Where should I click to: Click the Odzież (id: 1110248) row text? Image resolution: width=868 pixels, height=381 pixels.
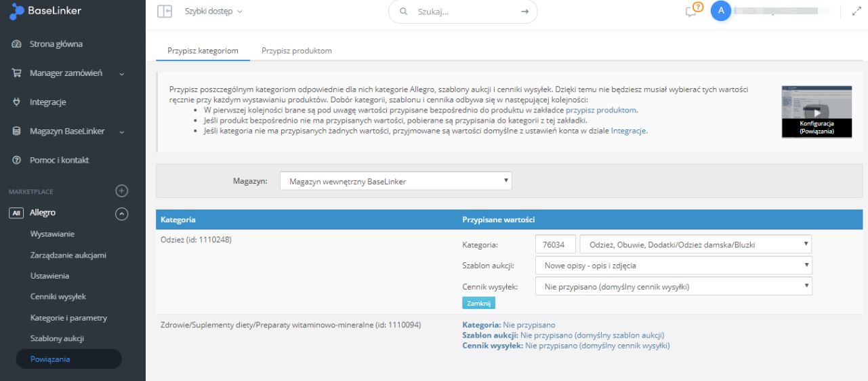point(197,239)
